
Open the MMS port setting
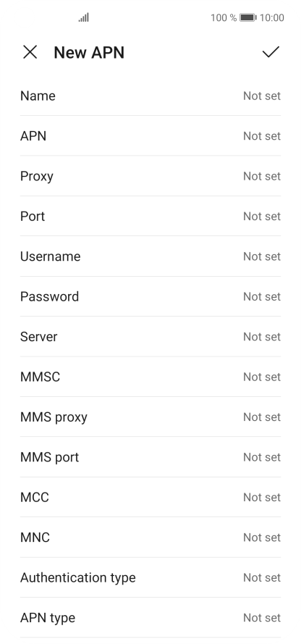[x=150, y=457]
